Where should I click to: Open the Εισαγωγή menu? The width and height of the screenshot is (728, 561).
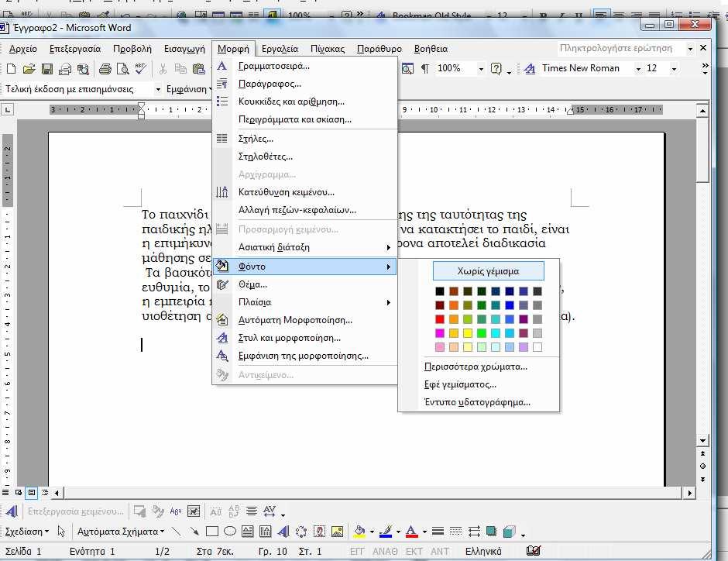[x=184, y=49]
